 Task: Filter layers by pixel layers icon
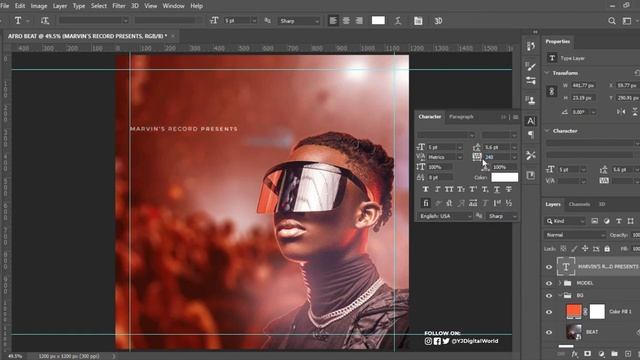[x=594, y=221]
